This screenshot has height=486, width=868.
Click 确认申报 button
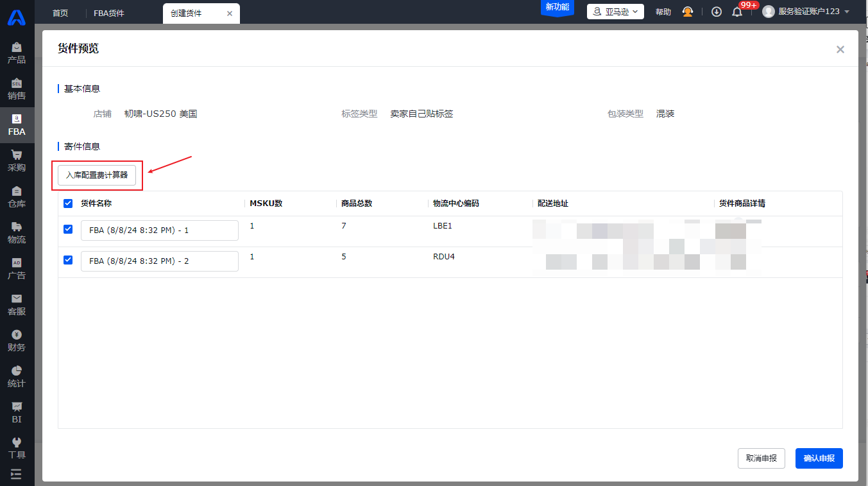819,458
